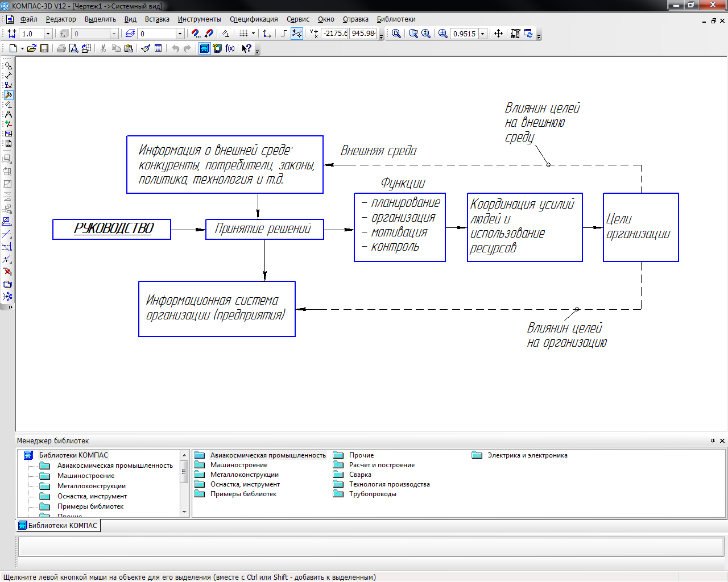Activate What's This help pointer
This screenshot has height=582, width=728.
coord(246,48)
